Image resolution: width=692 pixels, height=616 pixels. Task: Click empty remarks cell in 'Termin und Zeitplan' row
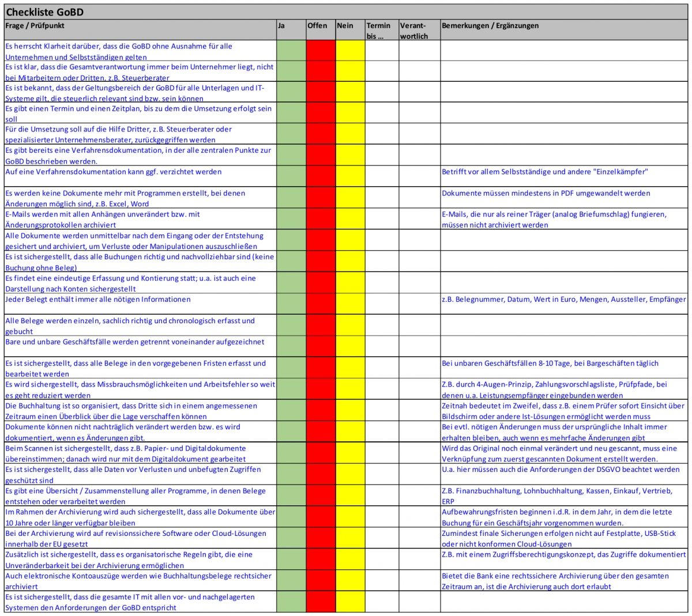pos(564,114)
